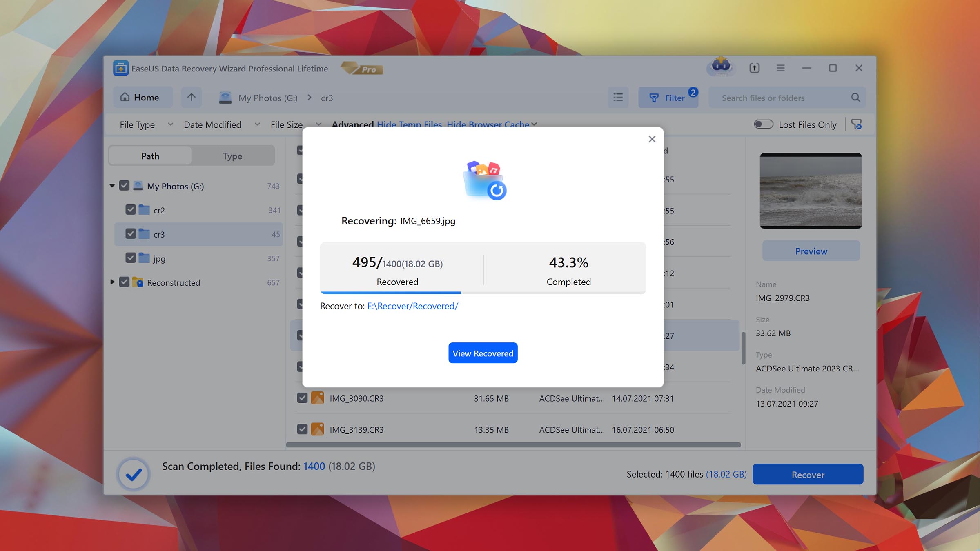Click the My Photos drive icon in breadcrumb
Image resolution: width=980 pixels, height=551 pixels.
click(225, 98)
